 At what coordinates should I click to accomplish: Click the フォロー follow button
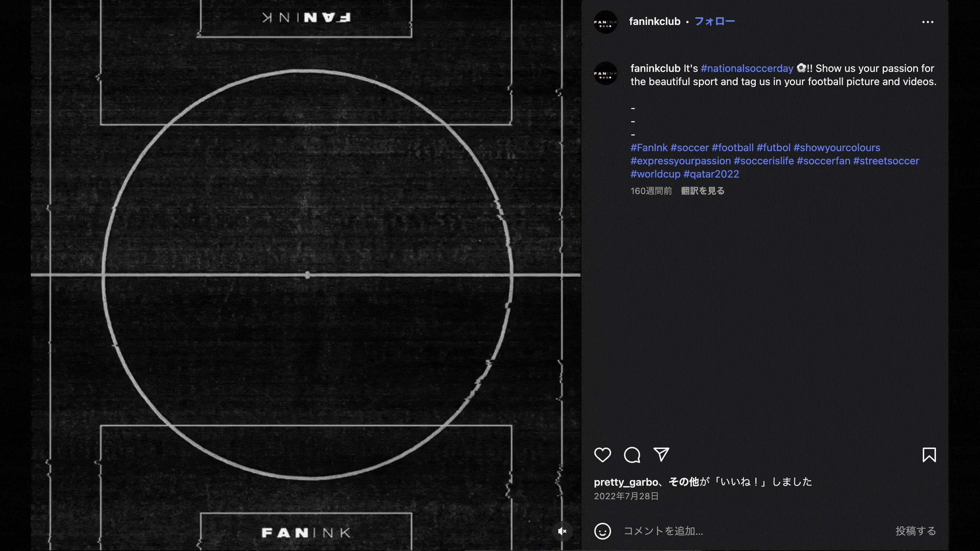pyautogui.click(x=715, y=22)
